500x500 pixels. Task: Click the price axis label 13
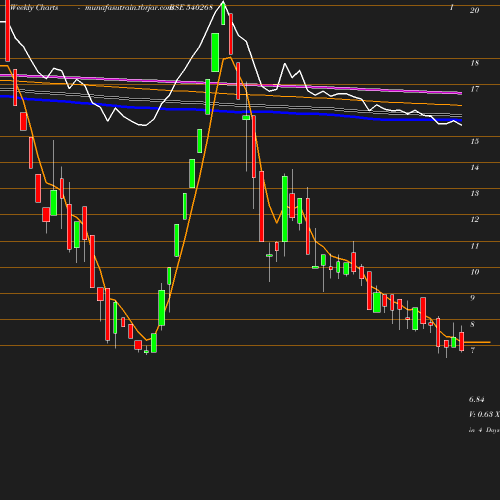click(474, 193)
